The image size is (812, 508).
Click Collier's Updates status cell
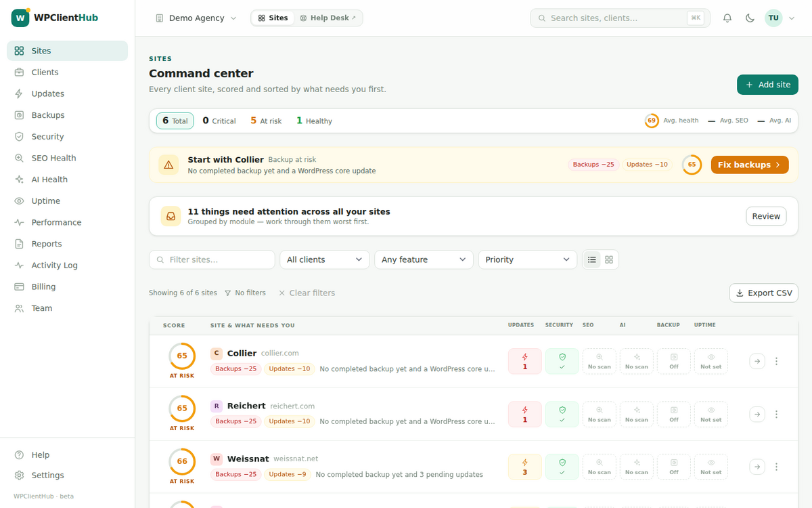pos(525,361)
